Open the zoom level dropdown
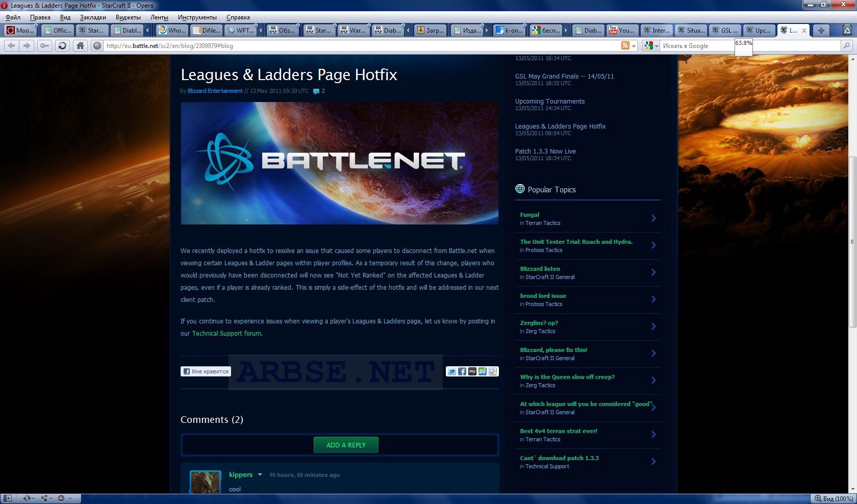 tap(834, 498)
